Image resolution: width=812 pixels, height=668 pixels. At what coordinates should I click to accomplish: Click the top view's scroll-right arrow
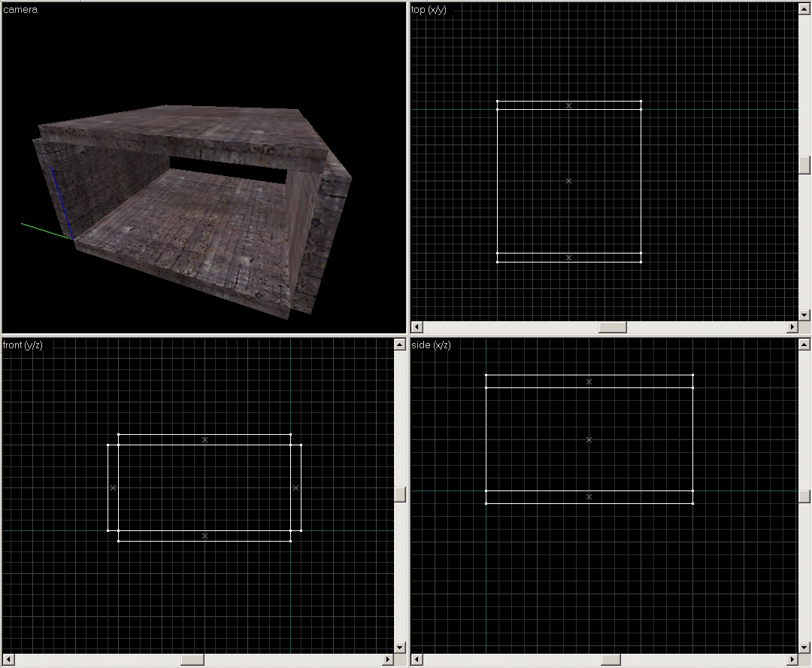(792, 327)
